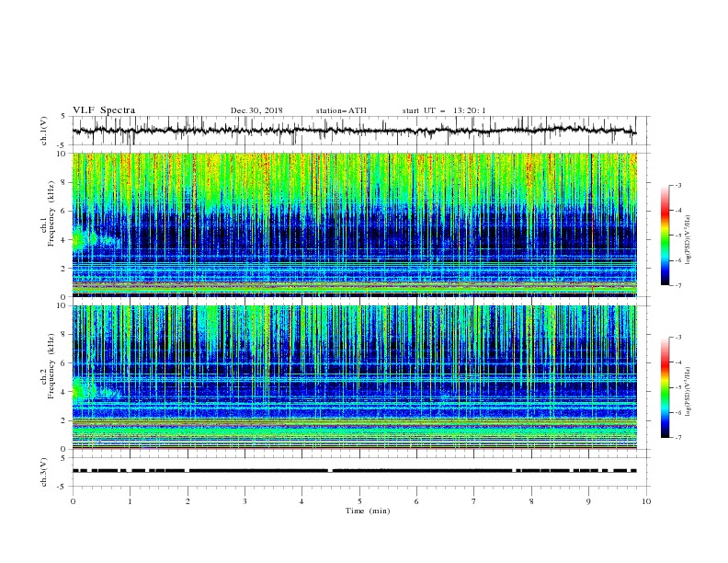Click the "10" kHz tick of ch.2 spectrogram
Image resolution: width=728 pixels, height=563 pixels.
tap(63, 305)
